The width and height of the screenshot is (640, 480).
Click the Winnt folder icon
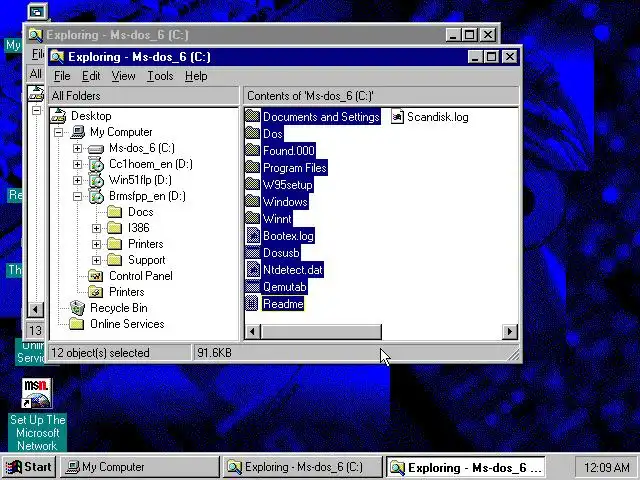pyautogui.click(x=253, y=218)
